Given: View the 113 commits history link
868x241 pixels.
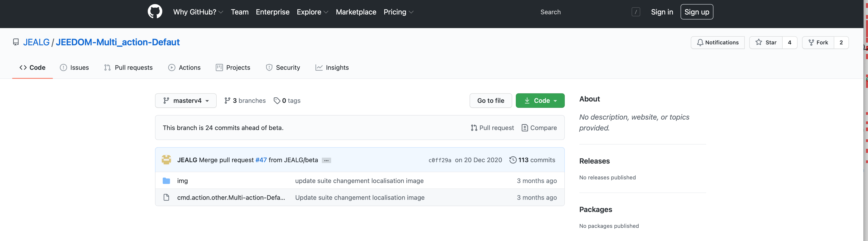Looking at the screenshot, I should coord(532,160).
